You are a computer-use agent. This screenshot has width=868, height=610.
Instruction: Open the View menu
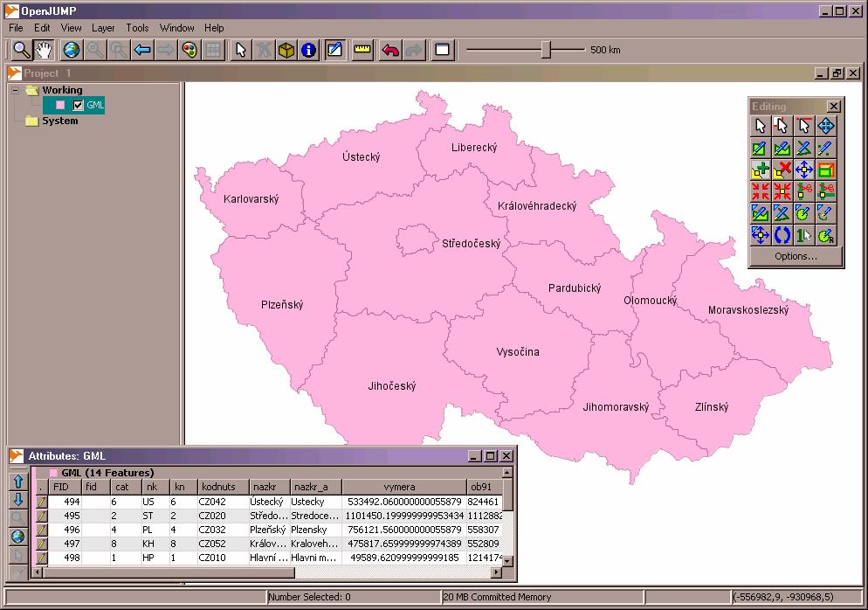coord(72,28)
